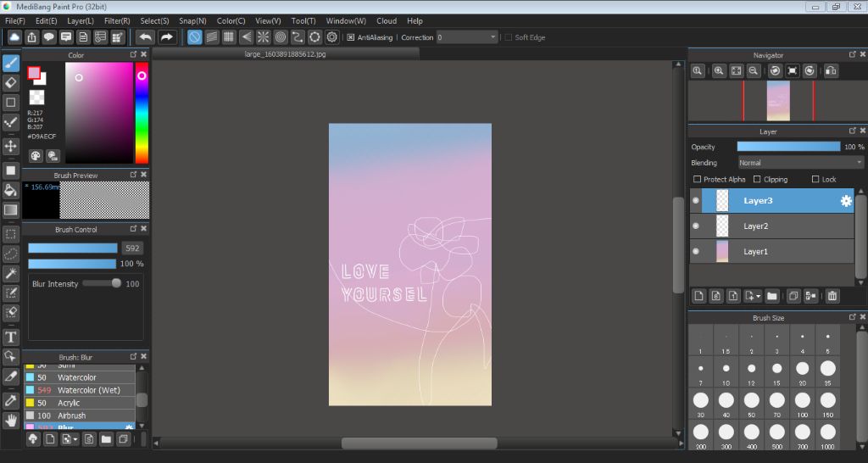Select the Hand tool
Screen dimensions: 868x463
pyautogui.click(x=10, y=421)
